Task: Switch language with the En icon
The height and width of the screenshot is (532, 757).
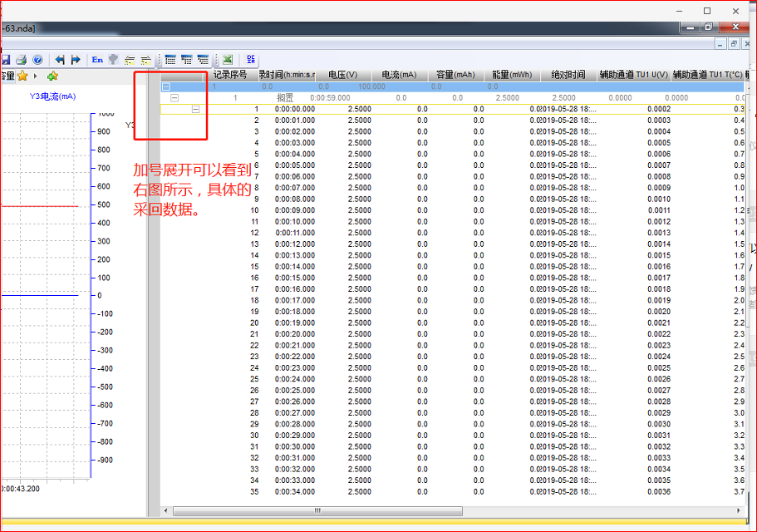Action: point(97,59)
